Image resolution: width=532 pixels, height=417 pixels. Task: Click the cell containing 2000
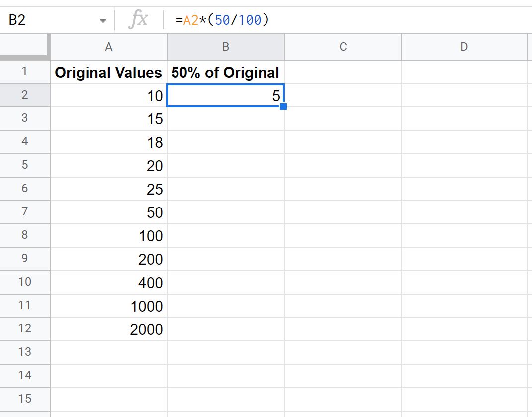click(x=108, y=329)
